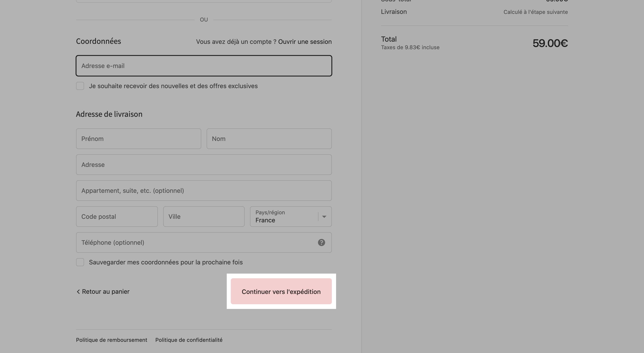Click the phone help question mark icon

(321, 242)
